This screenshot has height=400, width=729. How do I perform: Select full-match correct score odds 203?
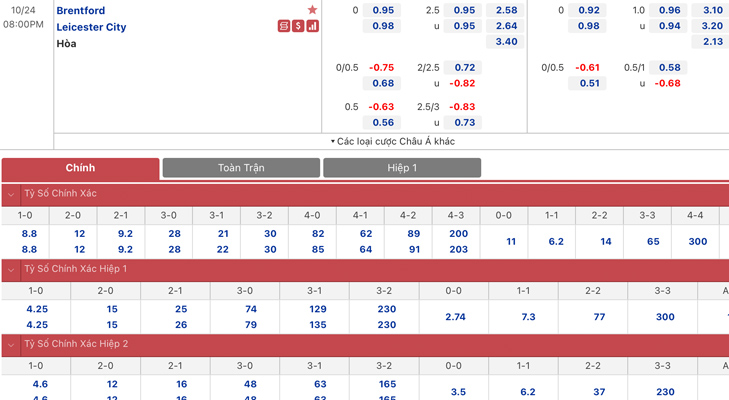click(x=458, y=250)
